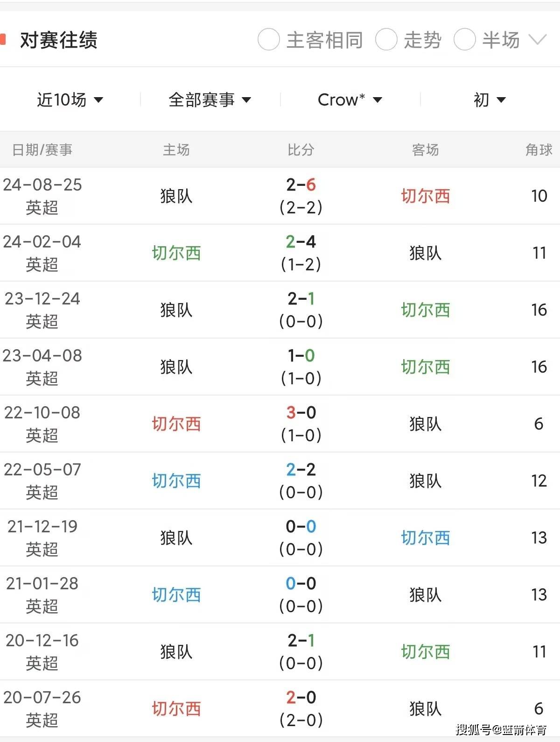Image resolution: width=560 pixels, height=742 pixels.
Task: Click the 日期/赛事 column header
Action: [41, 150]
